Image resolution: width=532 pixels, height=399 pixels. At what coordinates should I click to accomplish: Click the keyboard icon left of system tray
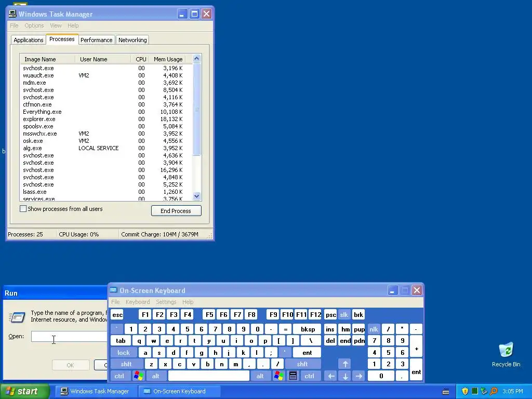(x=446, y=392)
